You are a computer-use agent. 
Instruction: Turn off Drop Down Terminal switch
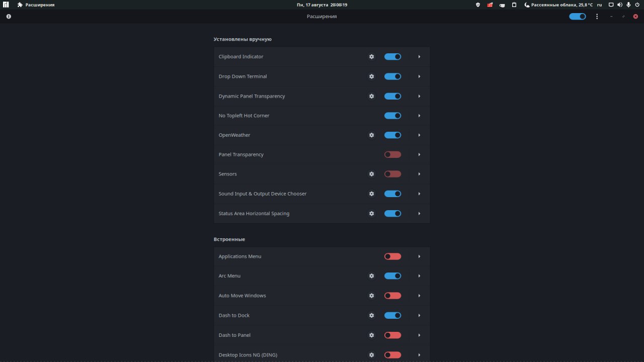392,76
